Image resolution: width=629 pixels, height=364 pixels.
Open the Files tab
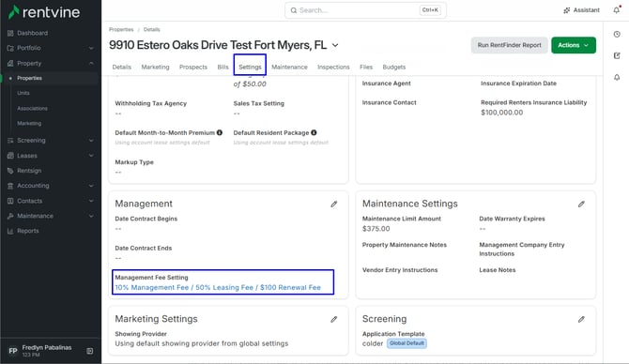[x=366, y=67]
